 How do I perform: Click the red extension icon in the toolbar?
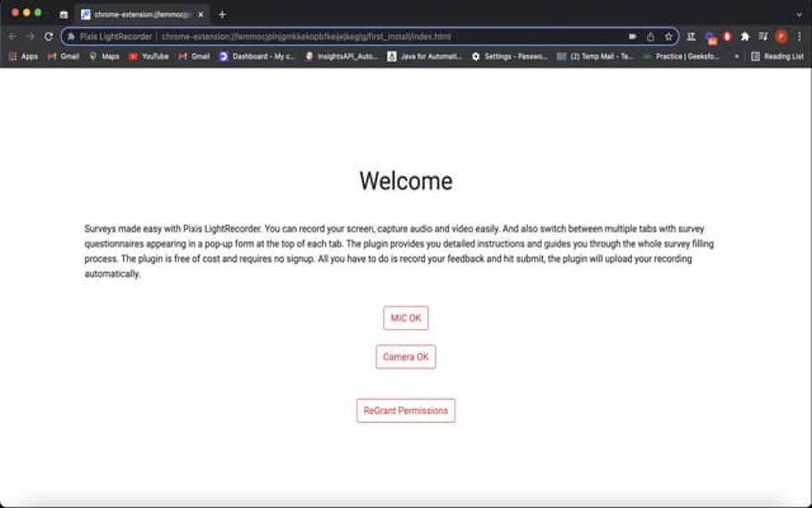click(x=727, y=36)
